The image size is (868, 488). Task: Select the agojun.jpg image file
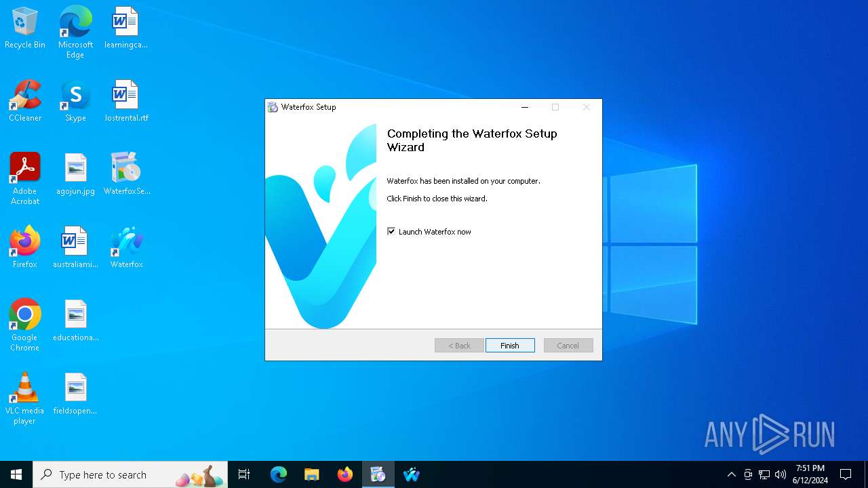coord(75,174)
